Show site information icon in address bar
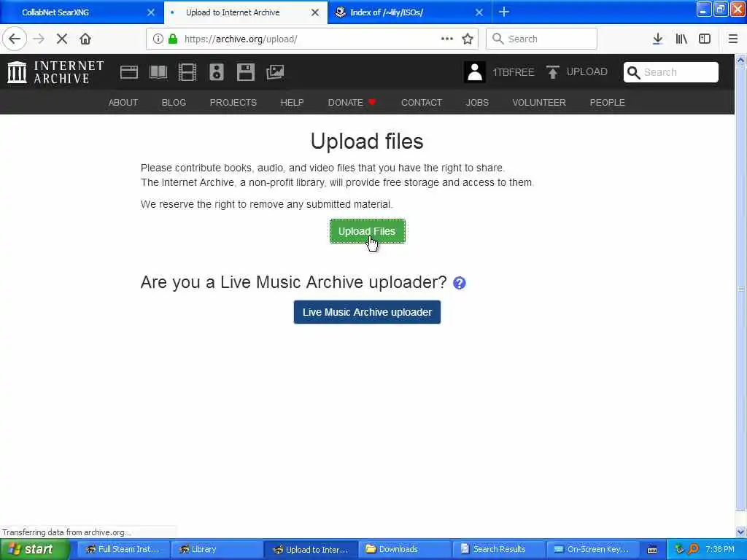This screenshot has height=560, width=747. pos(158,39)
